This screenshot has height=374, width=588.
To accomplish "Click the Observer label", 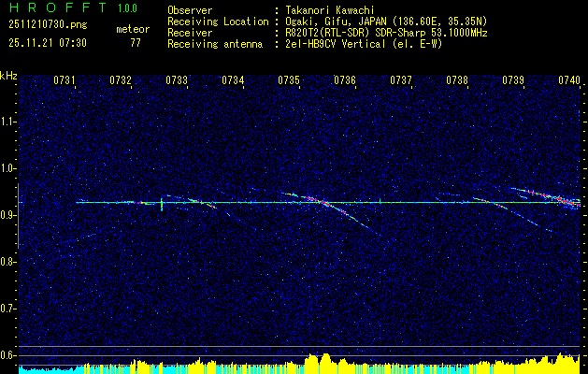I will 190,10.
